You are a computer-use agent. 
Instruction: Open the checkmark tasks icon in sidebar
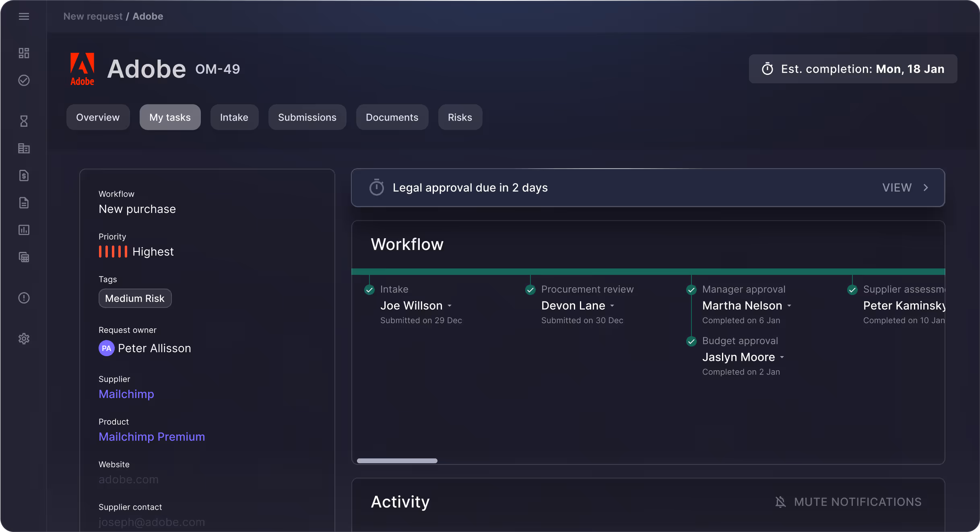pos(24,80)
